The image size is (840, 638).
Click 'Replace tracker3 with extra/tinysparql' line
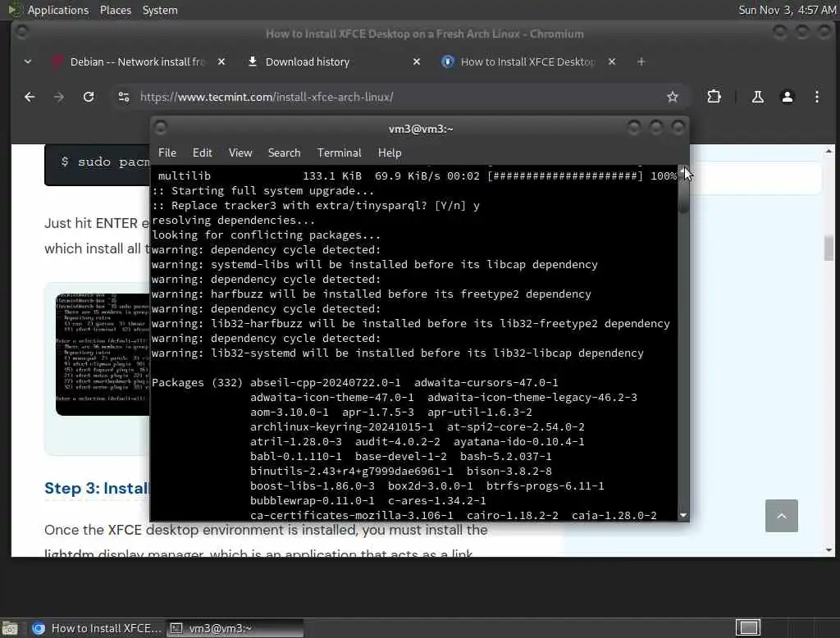pyautogui.click(x=316, y=206)
